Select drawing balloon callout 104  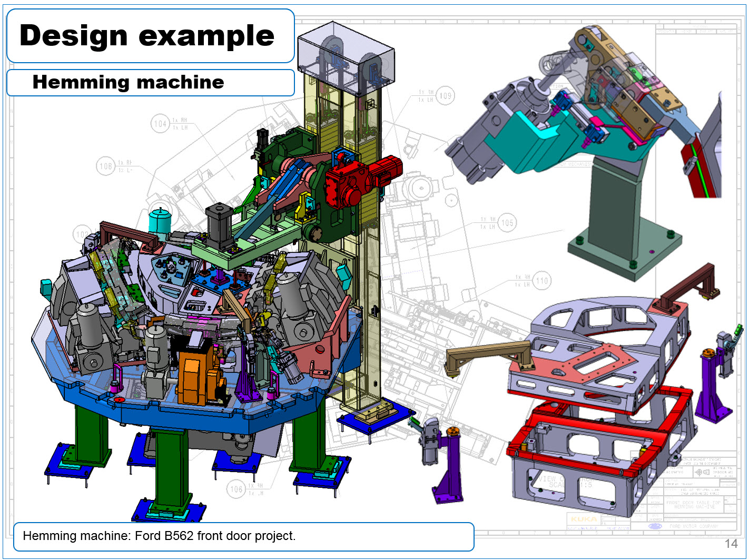point(160,124)
